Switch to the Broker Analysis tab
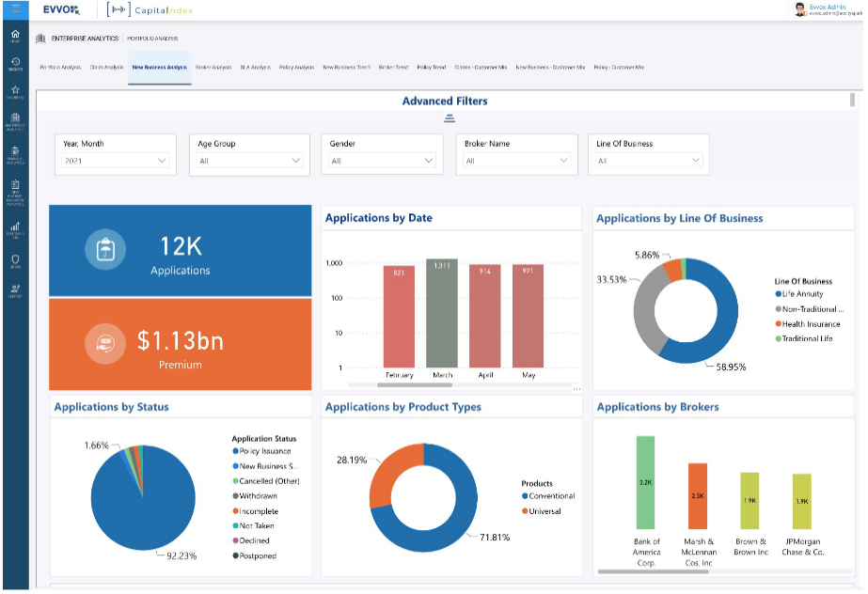868x594 pixels. 213,68
